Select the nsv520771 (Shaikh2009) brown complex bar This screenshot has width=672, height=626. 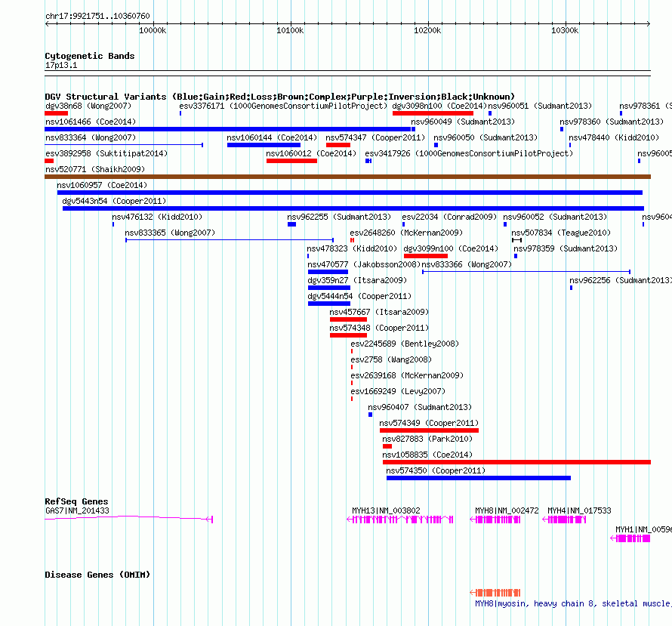[347, 177]
